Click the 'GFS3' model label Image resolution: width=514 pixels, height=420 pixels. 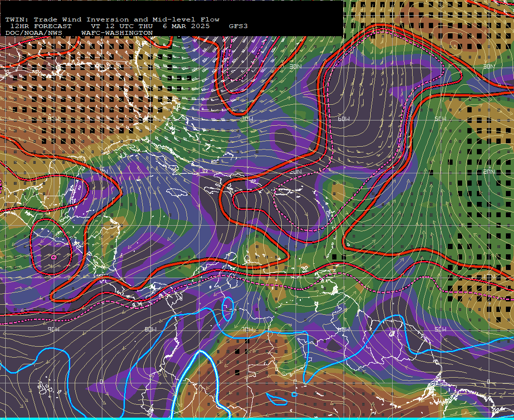(x=238, y=26)
